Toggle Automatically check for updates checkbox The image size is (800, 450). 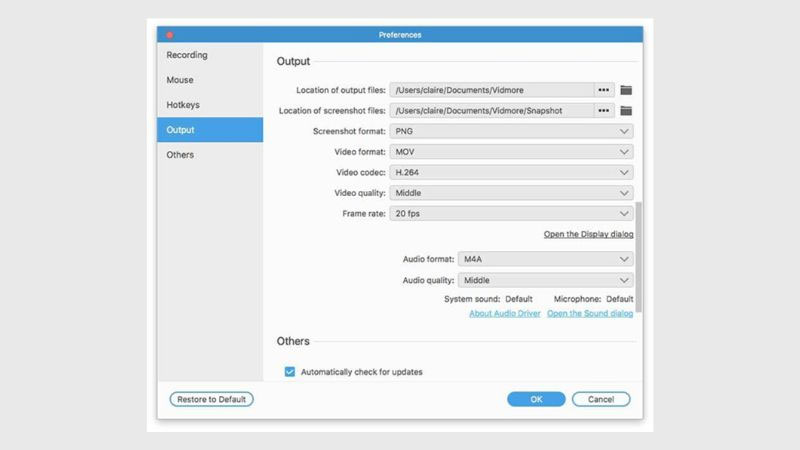click(x=290, y=372)
